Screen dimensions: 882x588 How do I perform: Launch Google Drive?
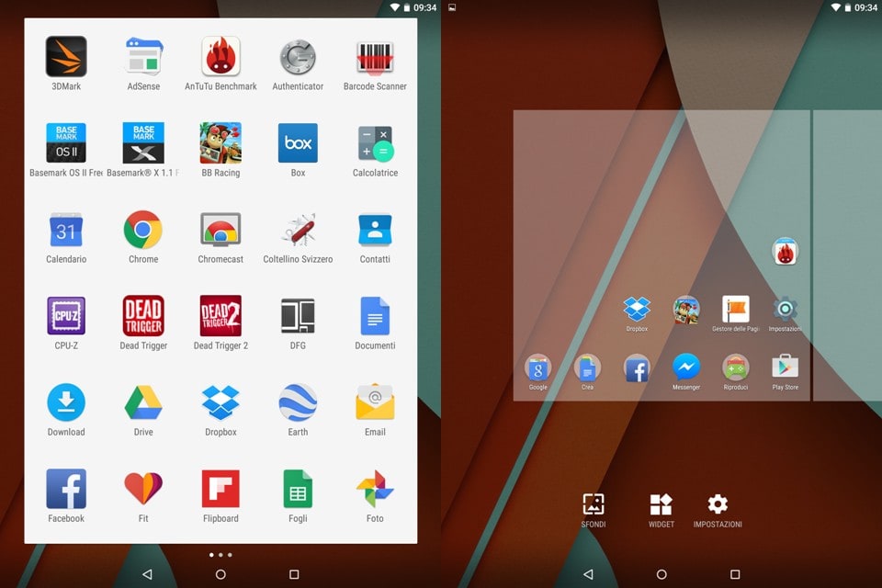143,402
